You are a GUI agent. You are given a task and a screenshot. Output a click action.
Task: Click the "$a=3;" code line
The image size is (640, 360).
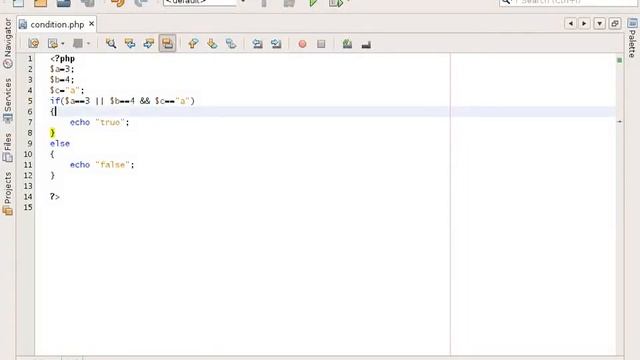click(62, 69)
